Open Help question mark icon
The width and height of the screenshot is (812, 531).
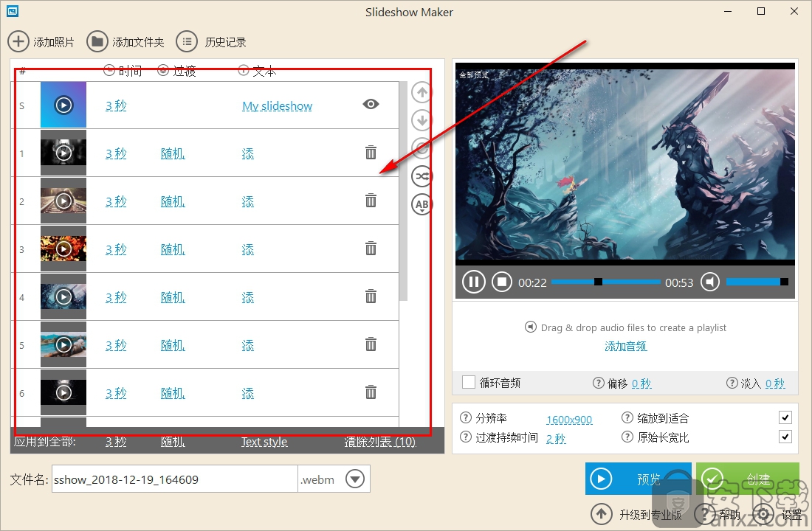704,515
